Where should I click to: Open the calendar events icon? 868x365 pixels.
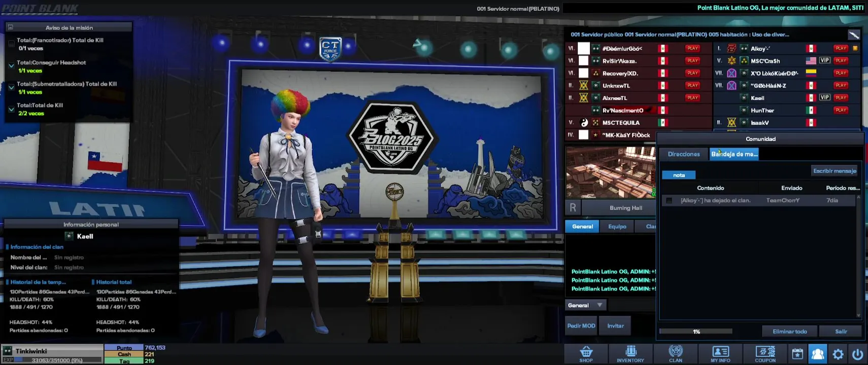(x=797, y=354)
